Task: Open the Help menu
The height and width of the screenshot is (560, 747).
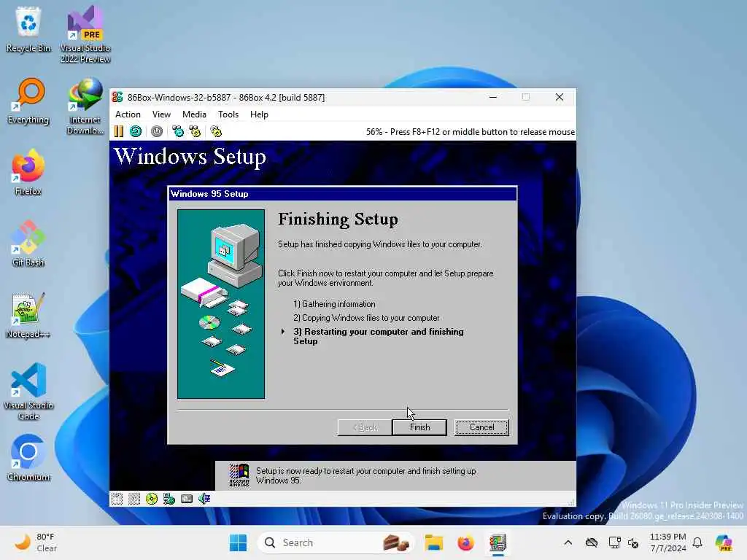Action: 259,114
